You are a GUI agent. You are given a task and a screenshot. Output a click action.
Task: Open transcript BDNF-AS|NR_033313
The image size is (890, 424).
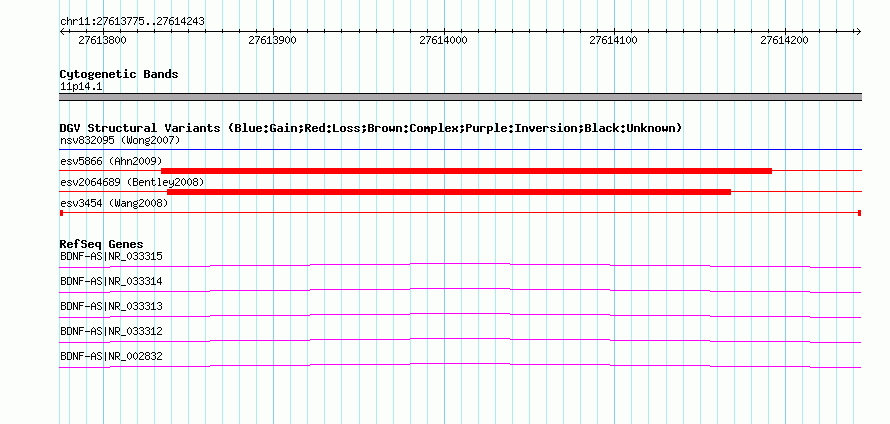click(111, 307)
